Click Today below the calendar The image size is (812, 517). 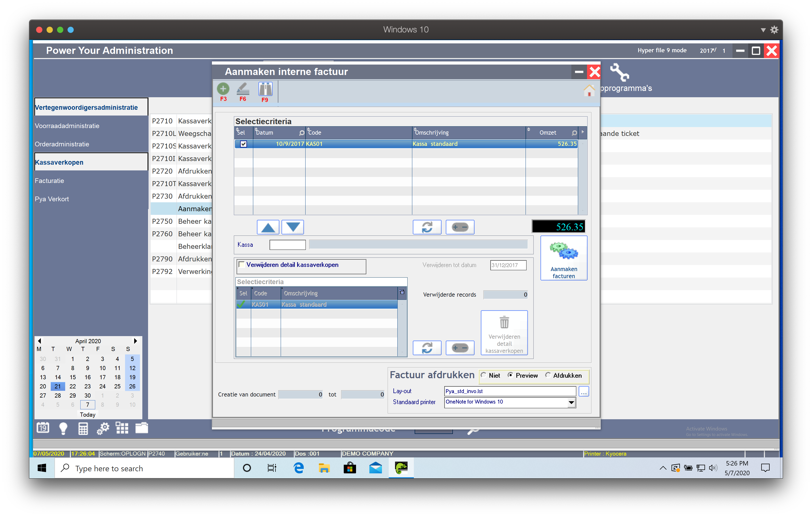tap(87, 415)
